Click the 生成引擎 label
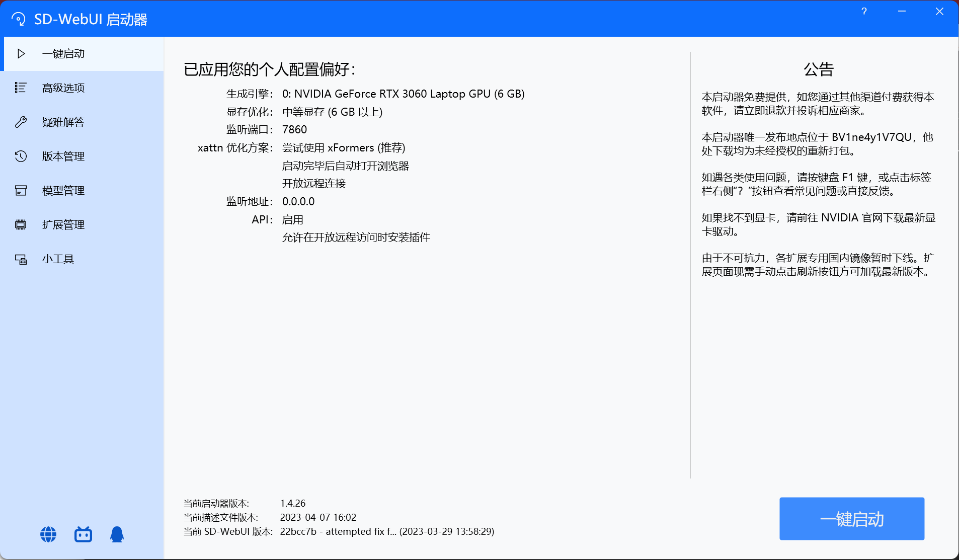Image resolution: width=959 pixels, height=560 pixels. coord(250,94)
